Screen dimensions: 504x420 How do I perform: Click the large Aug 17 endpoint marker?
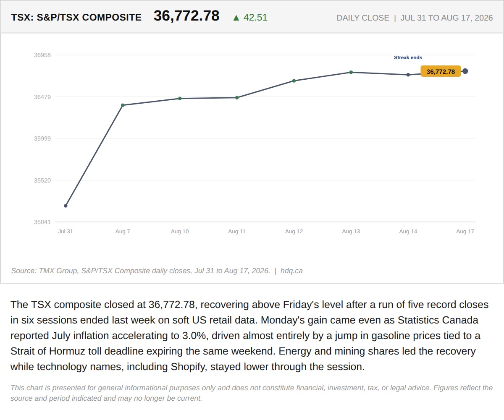[465, 71]
